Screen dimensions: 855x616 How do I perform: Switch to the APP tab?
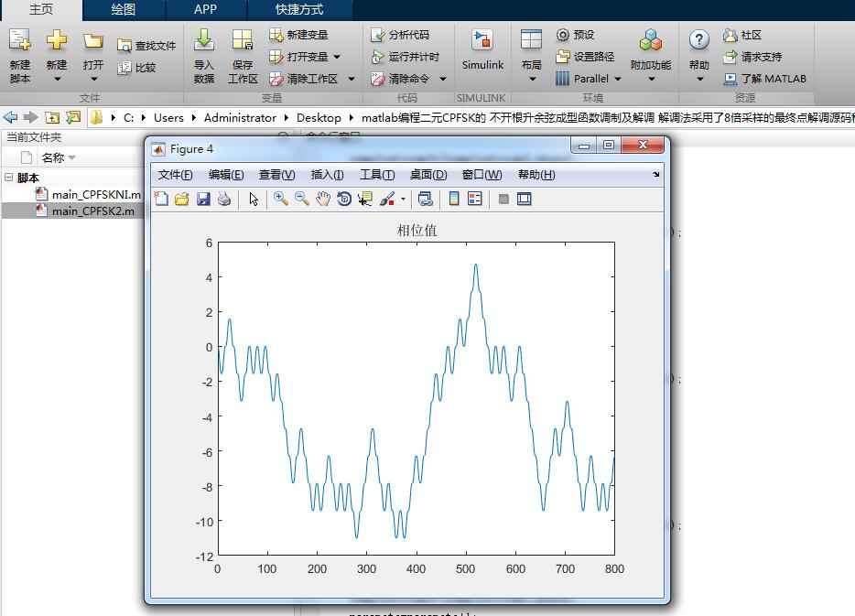click(206, 10)
